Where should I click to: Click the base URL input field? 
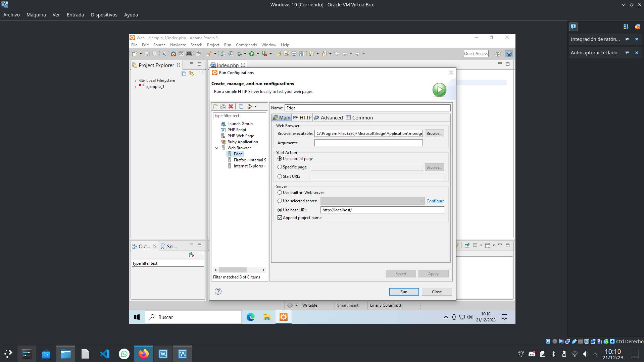coord(382,210)
